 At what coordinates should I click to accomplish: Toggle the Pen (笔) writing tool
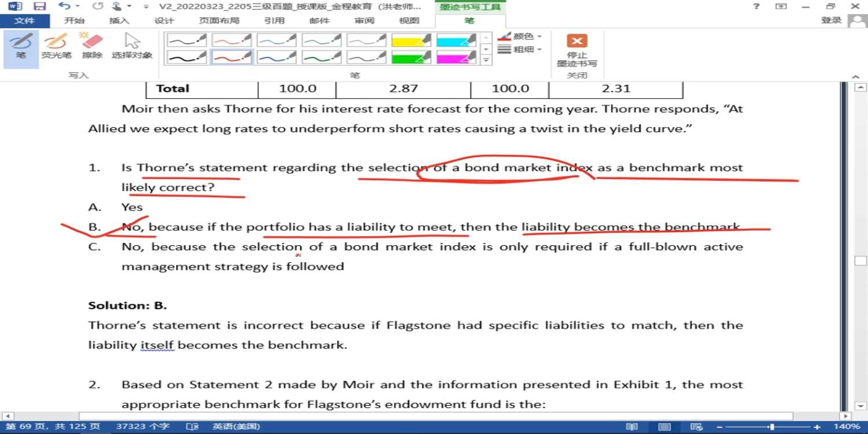(x=21, y=46)
